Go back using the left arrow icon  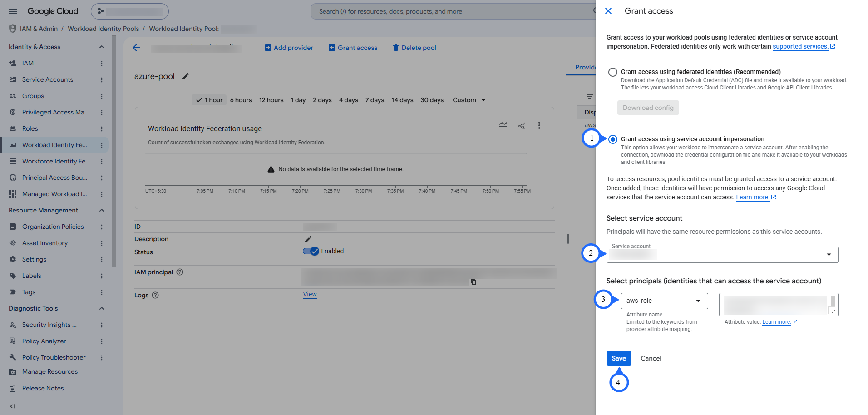tap(136, 48)
